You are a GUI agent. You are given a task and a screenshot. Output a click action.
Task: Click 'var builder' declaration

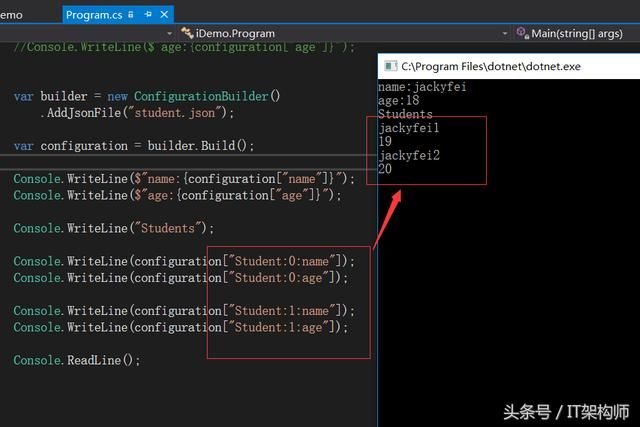[x=50, y=96]
